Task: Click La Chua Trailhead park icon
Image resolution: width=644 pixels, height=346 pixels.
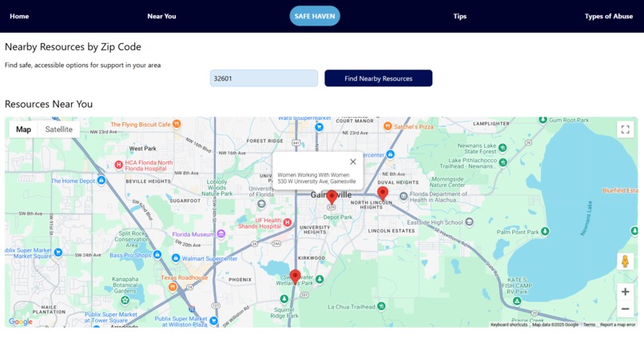Action: coord(381,306)
